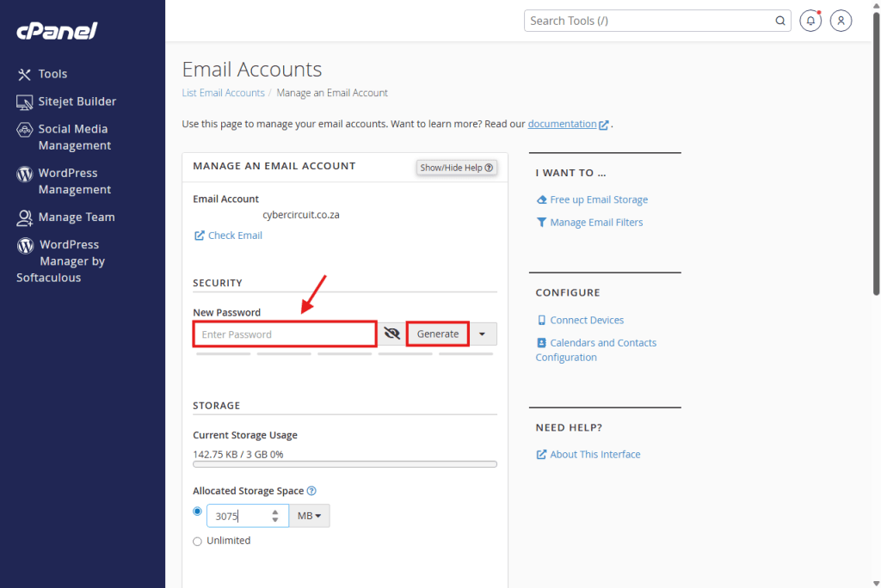Open the user account icon
The height and width of the screenshot is (588, 881).
point(841,21)
